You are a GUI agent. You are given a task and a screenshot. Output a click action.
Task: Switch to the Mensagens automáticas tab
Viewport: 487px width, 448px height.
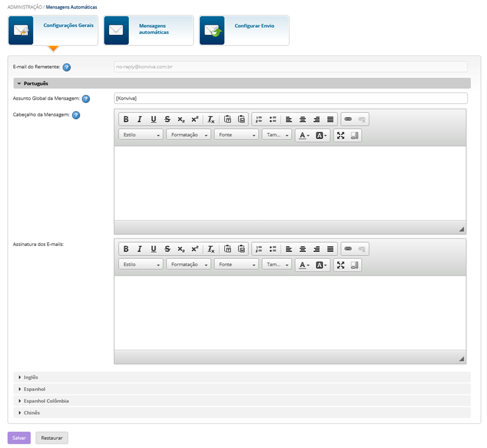click(x=148, y=30)
